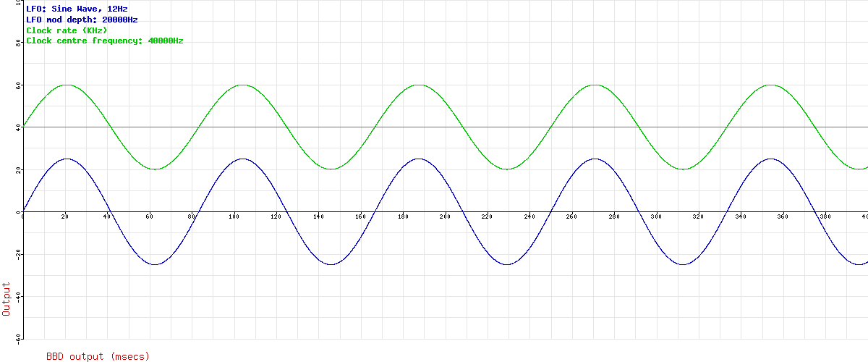Click the 'LFO mod depth: 20000Hz' text
The image size is (868, 362).
click(82, 20)
